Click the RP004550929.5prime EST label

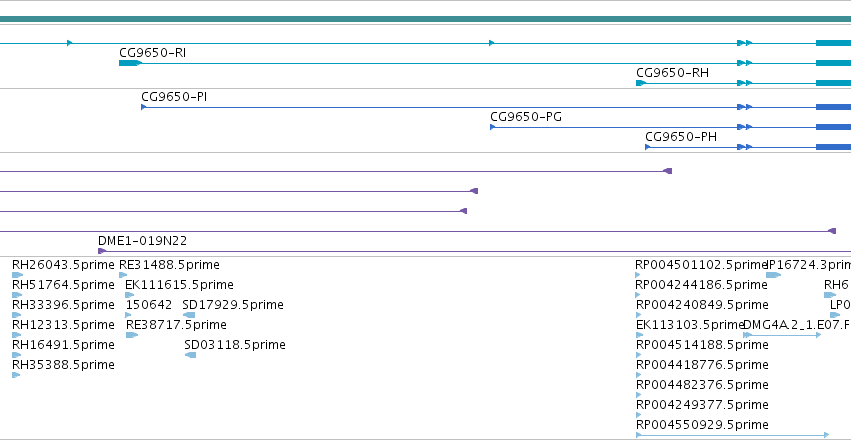(x=702, y=425)
